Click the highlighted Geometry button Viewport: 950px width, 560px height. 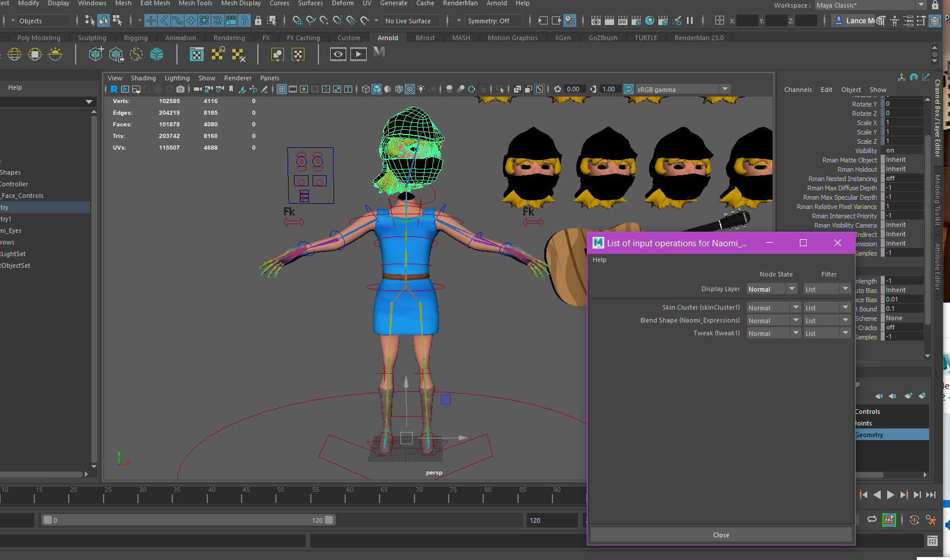pos(891,434)
